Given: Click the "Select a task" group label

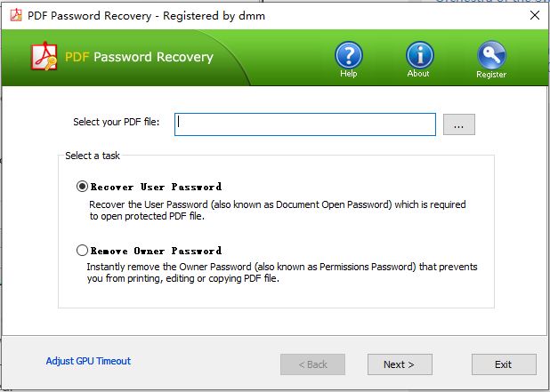Looking at the screenshot, I should click(x=93, y=156).
